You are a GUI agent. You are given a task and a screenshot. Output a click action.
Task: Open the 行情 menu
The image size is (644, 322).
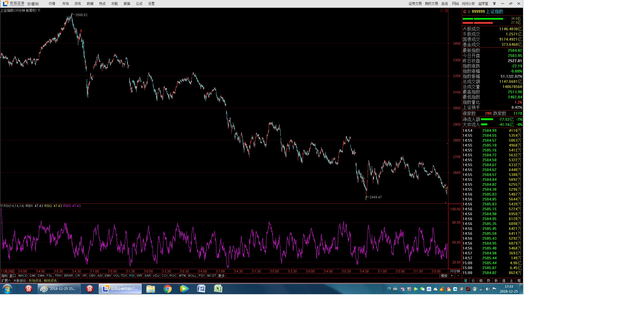pos(52,4)
